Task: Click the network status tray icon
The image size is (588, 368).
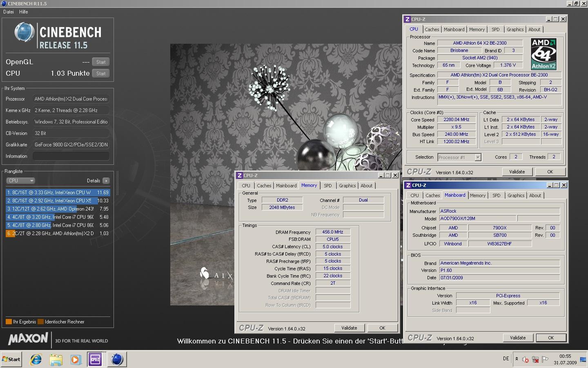Action: [535, 359]
